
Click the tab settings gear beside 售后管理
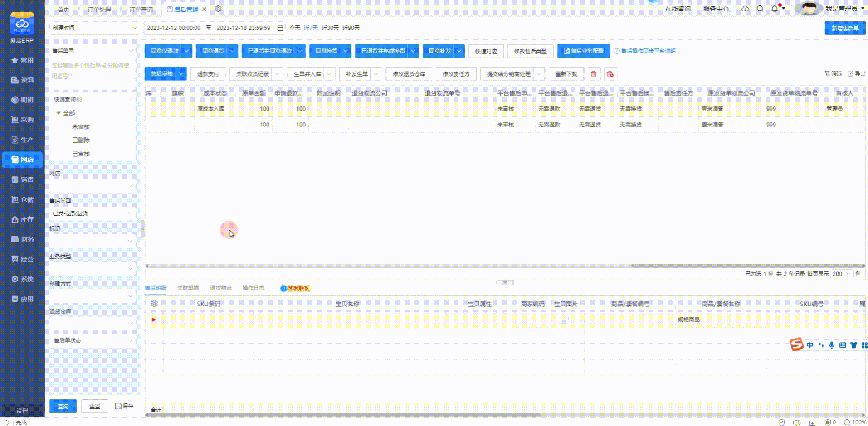[218, 9]
